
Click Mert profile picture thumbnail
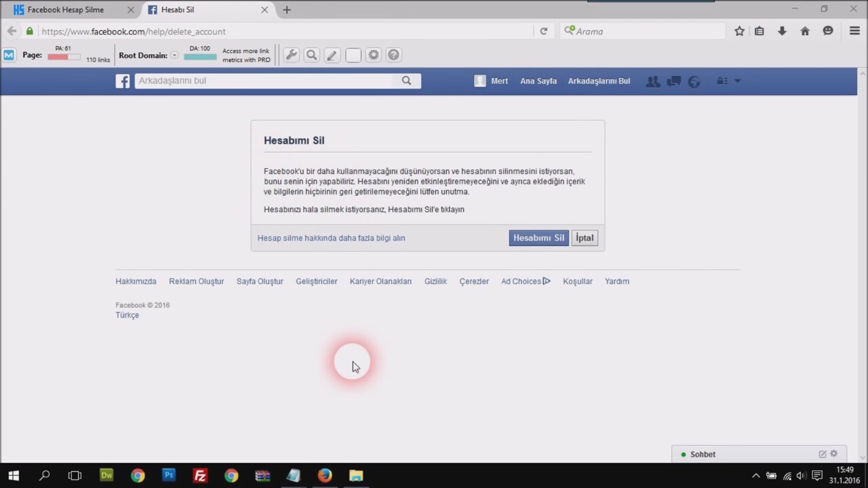pos(480,81)
